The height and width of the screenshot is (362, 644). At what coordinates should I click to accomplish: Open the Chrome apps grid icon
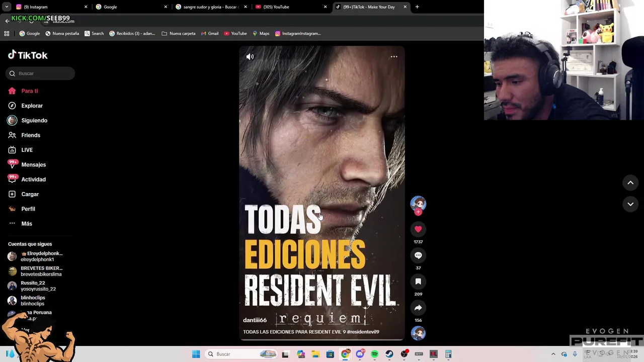pyautogui.click(x=7, y=34)
